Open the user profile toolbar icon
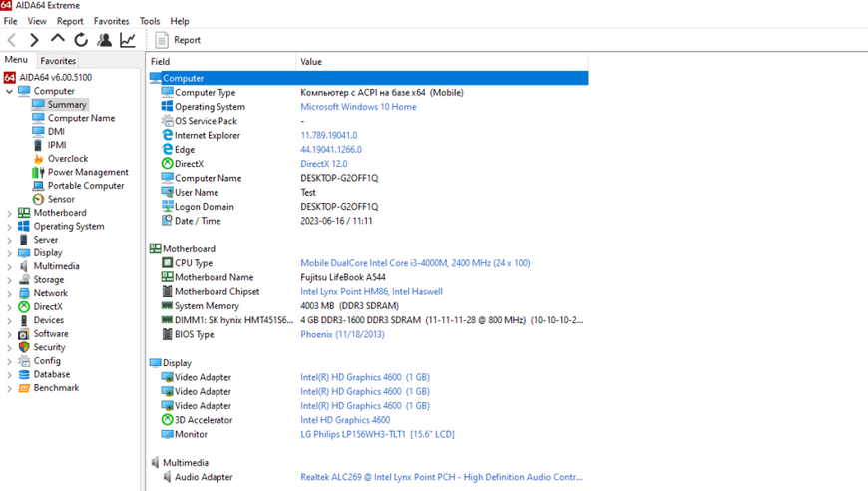The width and height of the screenshot is (868, 491). tap(104, 40)
